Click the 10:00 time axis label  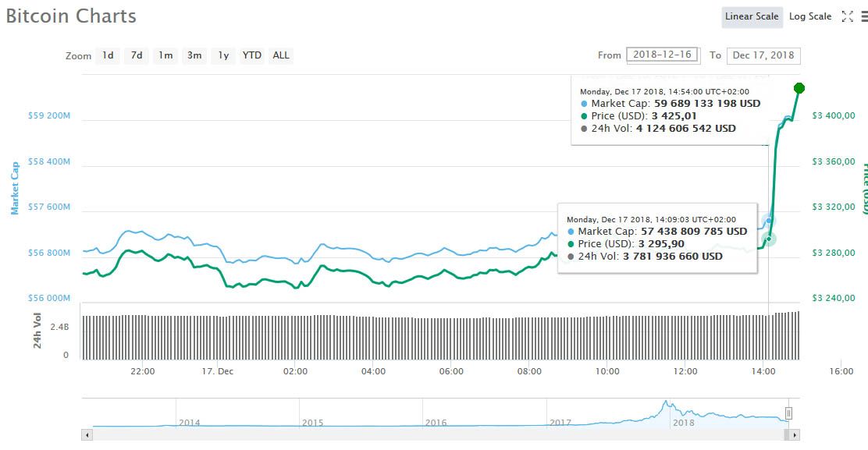click(x=607, y=371)
